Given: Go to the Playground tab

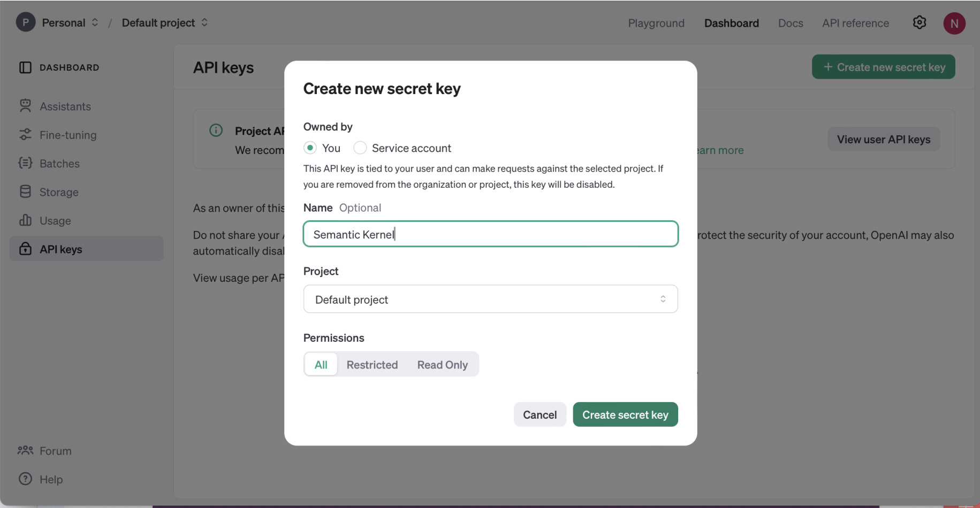Looking at the screenshot, I should coord(656,23).
